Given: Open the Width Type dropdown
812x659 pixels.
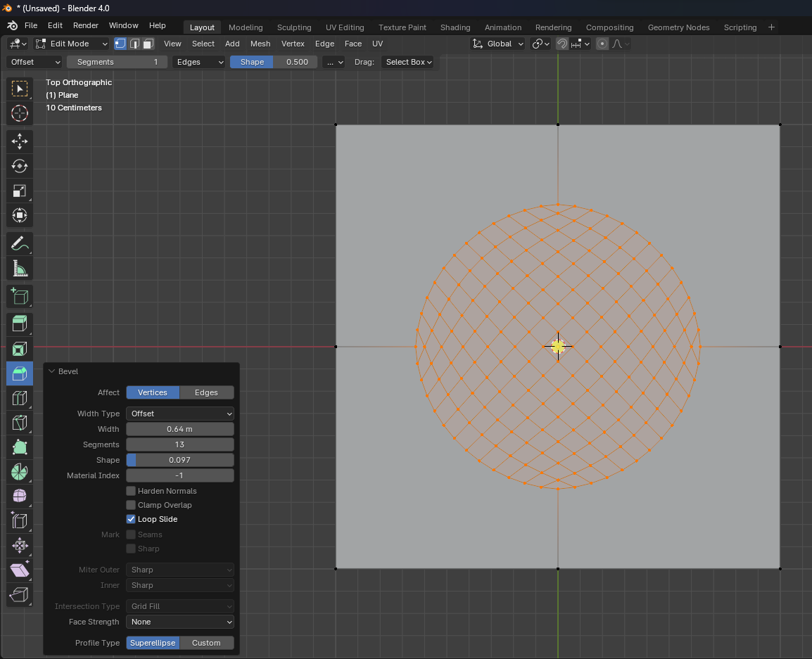Looking at the screenshot, I should pyautogui.click(x=179, y=414).
